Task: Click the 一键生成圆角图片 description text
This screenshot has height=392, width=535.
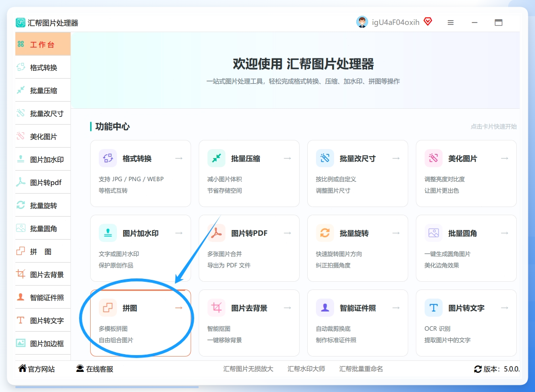Action: click(447, 254)
